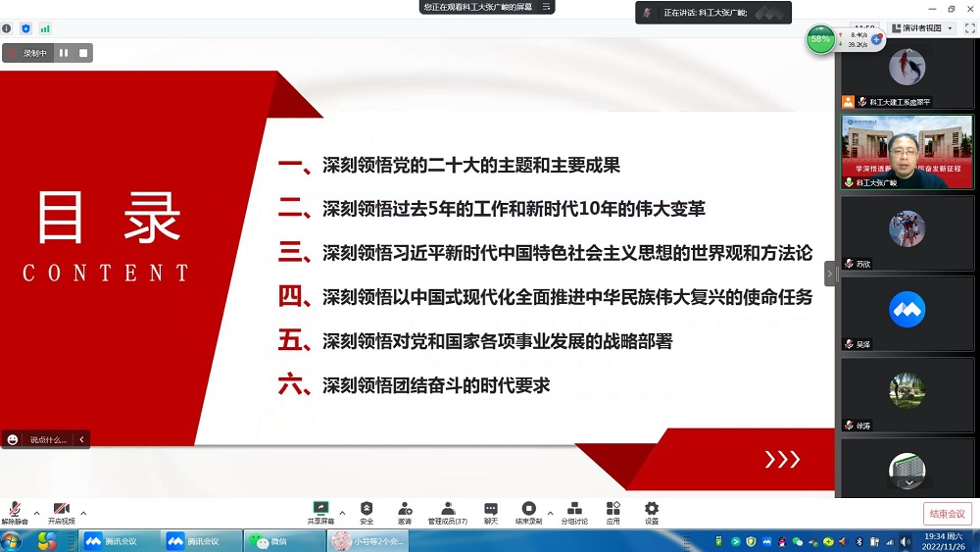The height and width of the screenshot is (552, 980).
Task: Stop recording with the square button
Action: (83, 53)
